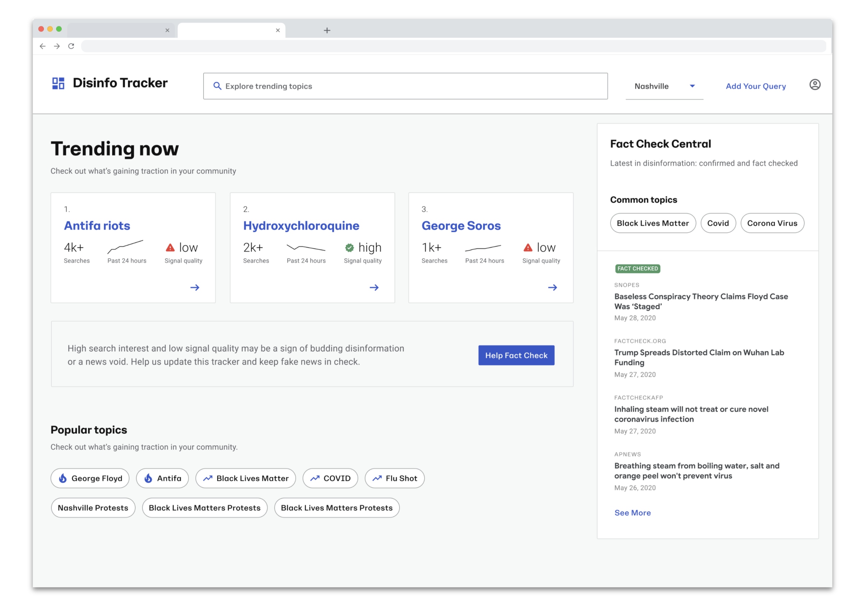Click the arrow on George Soros card
Screen dimensions: 855x616
pos(552,288)
